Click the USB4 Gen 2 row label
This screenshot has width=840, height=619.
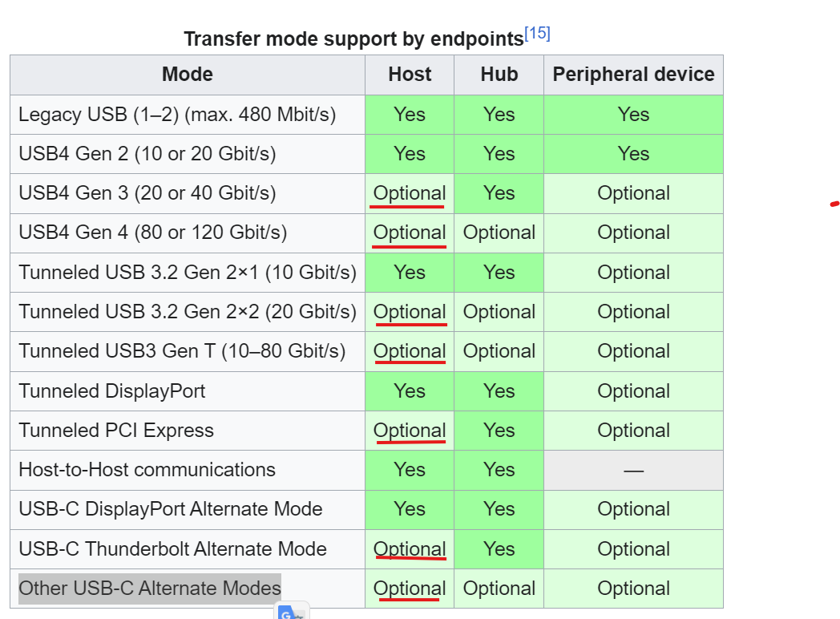coord(147,154)
